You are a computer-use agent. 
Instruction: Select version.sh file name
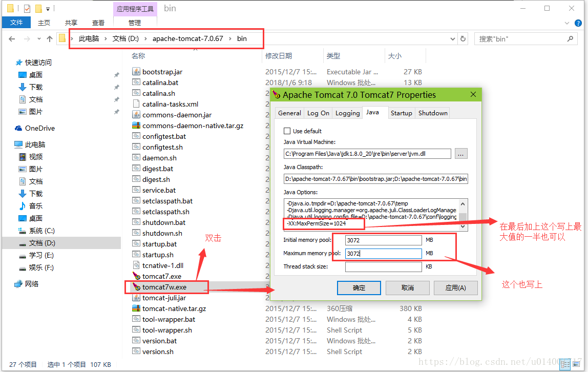[x=158, y=352]
